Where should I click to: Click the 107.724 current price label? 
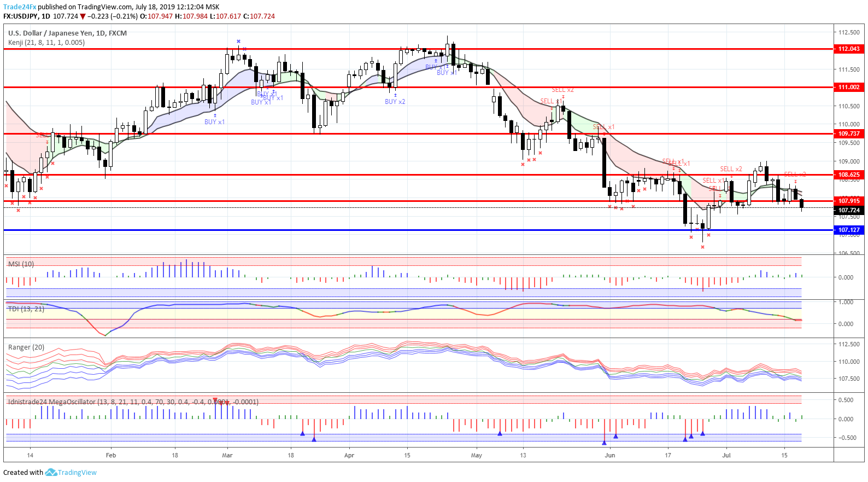(848, 210)
